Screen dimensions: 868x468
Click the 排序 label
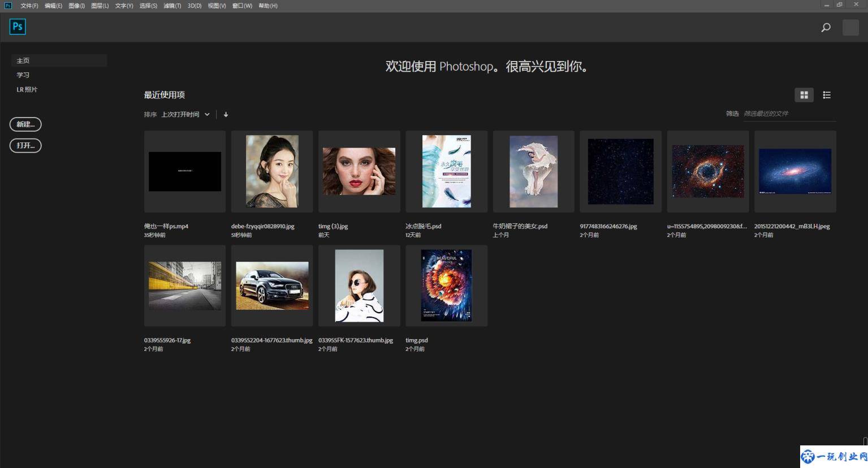point(150,114)
